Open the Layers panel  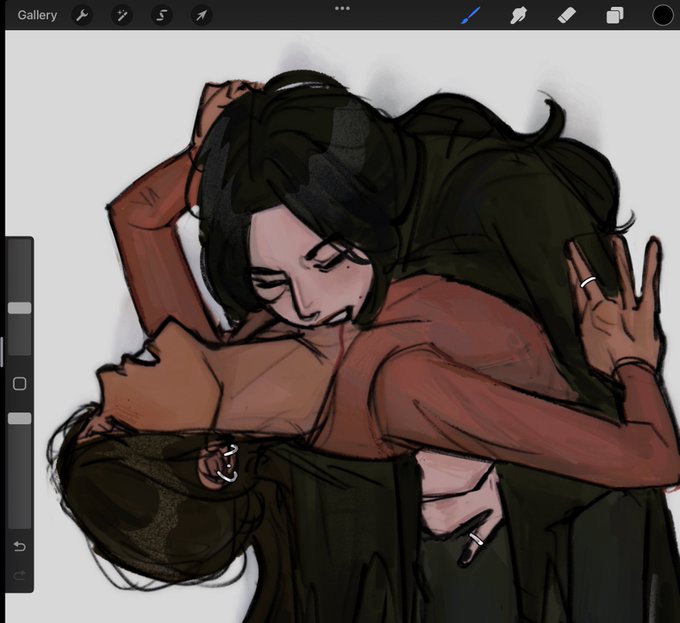point(615,16)
